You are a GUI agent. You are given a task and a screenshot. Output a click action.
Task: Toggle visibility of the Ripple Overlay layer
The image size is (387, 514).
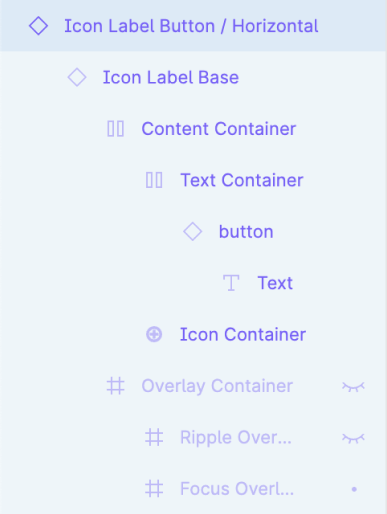pyautogui.click(x=354, y=438)
